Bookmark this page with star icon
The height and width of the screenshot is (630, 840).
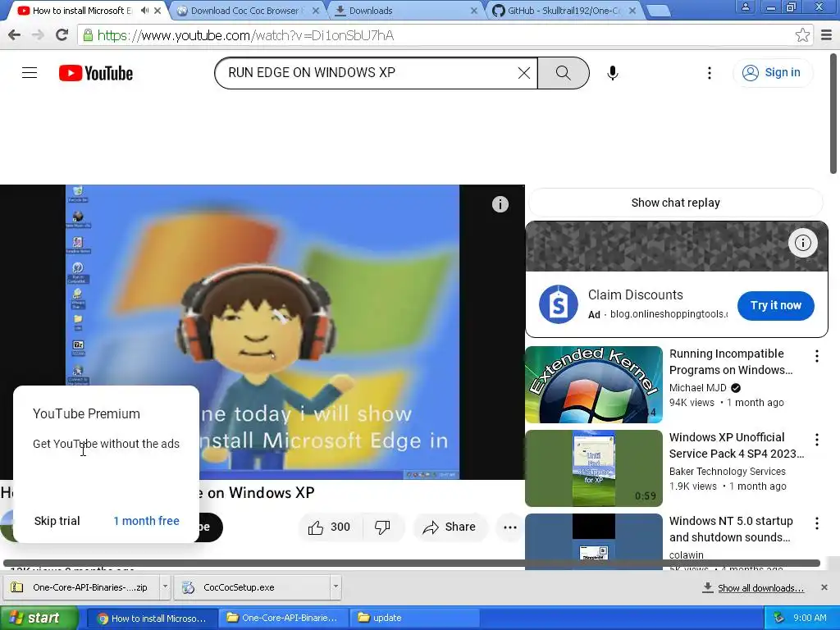[802, 35]
